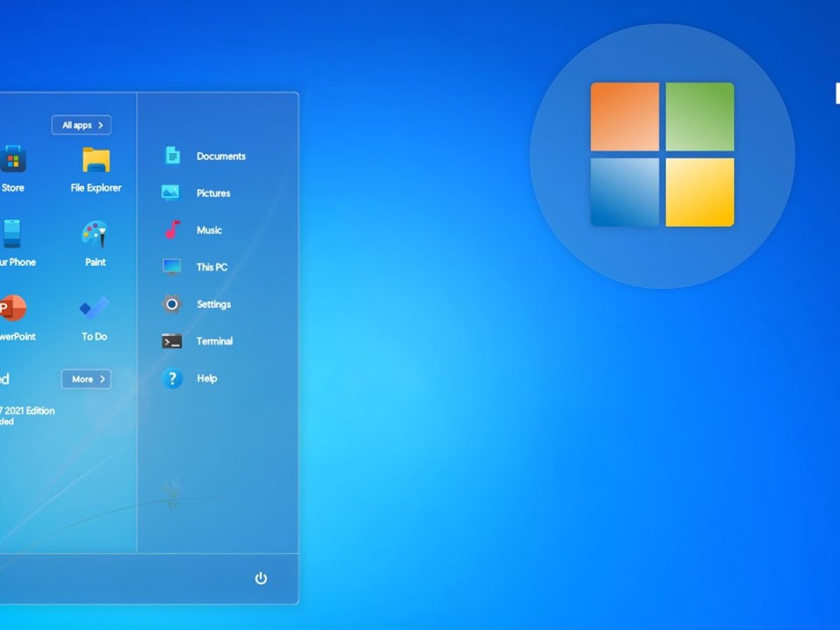Select the Documents label
Image resolution: width=840 pixels, height=630 pixels.
pyautogui.click(x=221, y=156)
